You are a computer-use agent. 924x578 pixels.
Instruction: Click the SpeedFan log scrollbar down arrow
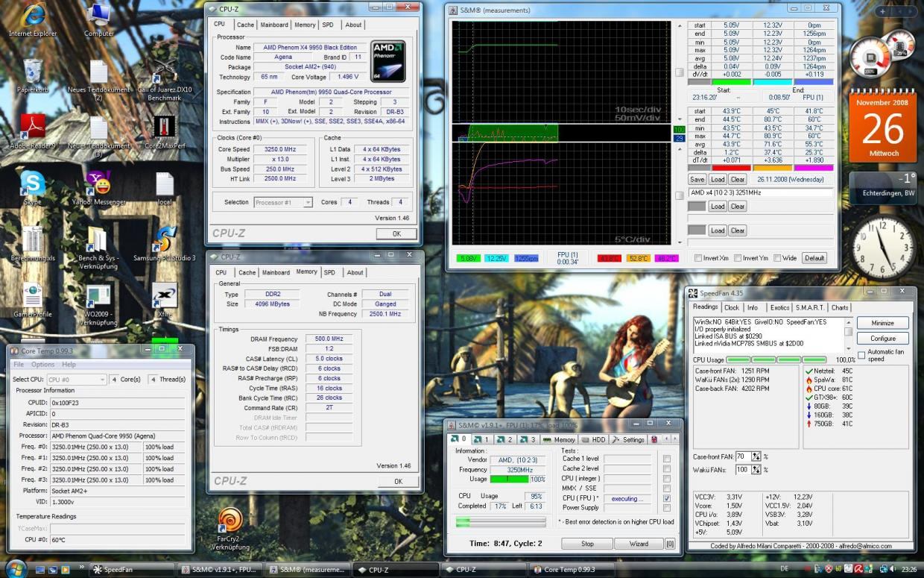coord(848,349)
